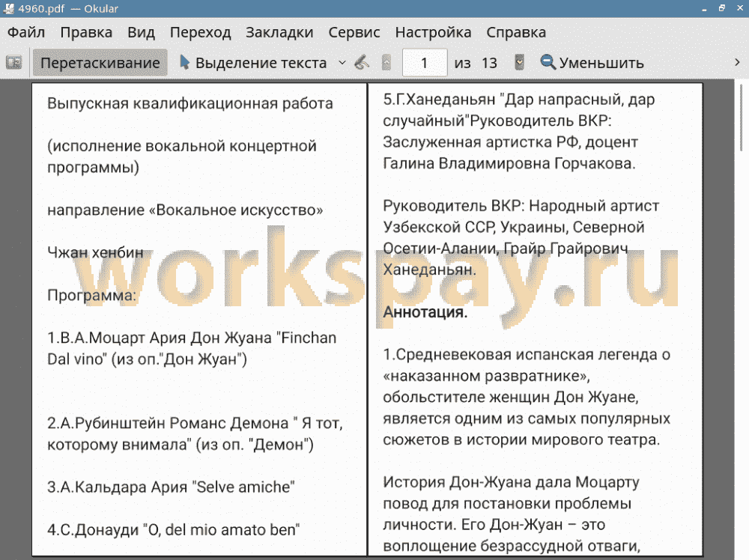The width and height of the screenshot is (749, 560).
Task: Click the annotation highlighter pen icon
Action: click(x=362, y=63)
